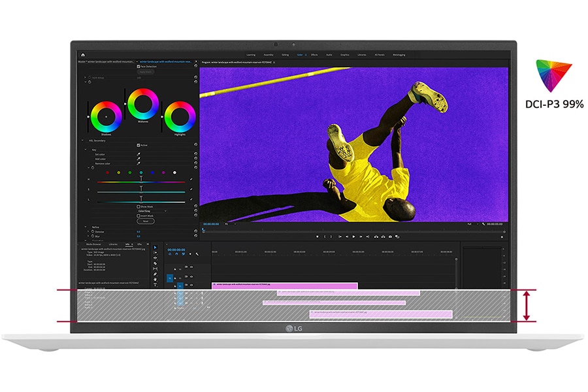This screenshot has height=392, width=588.
Task: Step back one frame
Action: 346,237
